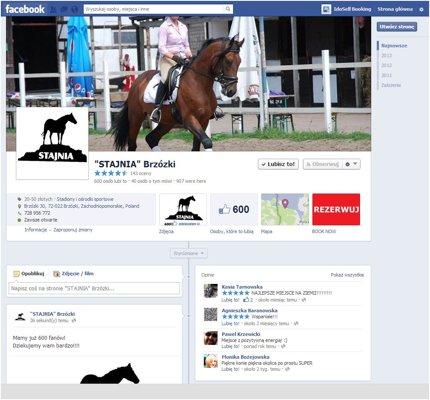Like Kasia Tarnowska's review with Lubię to!
This screenshot has width=430, height=400.
coord(230,300)
